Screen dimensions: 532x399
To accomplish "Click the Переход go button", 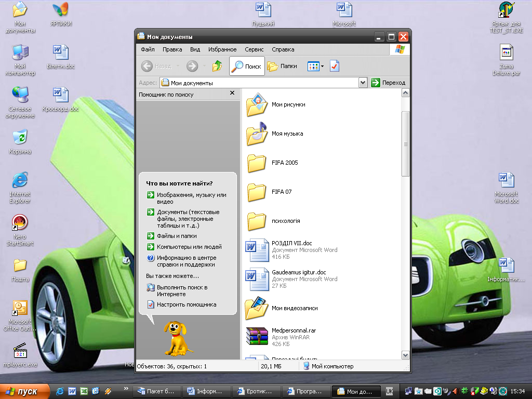I will (389, 83).
